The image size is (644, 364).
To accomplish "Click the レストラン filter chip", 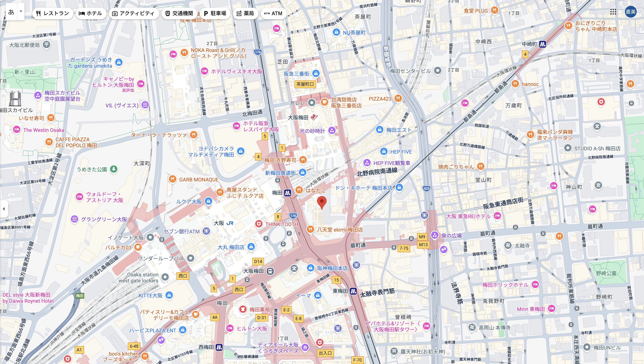I will (x=52, y=13).
